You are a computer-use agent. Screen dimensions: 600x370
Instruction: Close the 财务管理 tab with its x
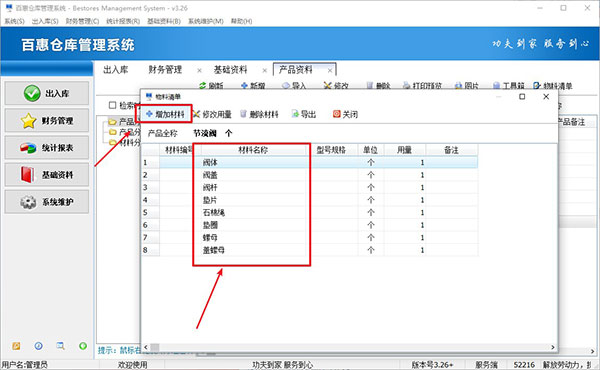(x=199, y=70)
